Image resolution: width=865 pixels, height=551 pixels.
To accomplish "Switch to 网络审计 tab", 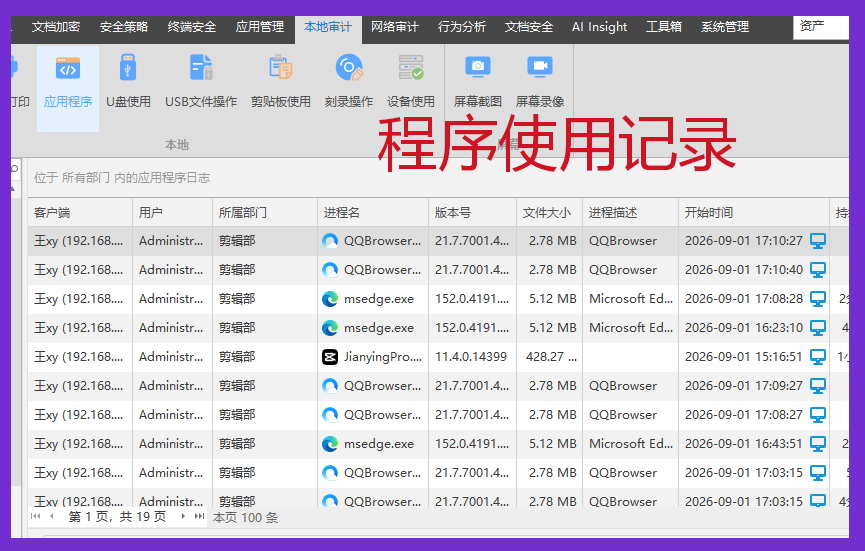I will [x=394, y=27].
